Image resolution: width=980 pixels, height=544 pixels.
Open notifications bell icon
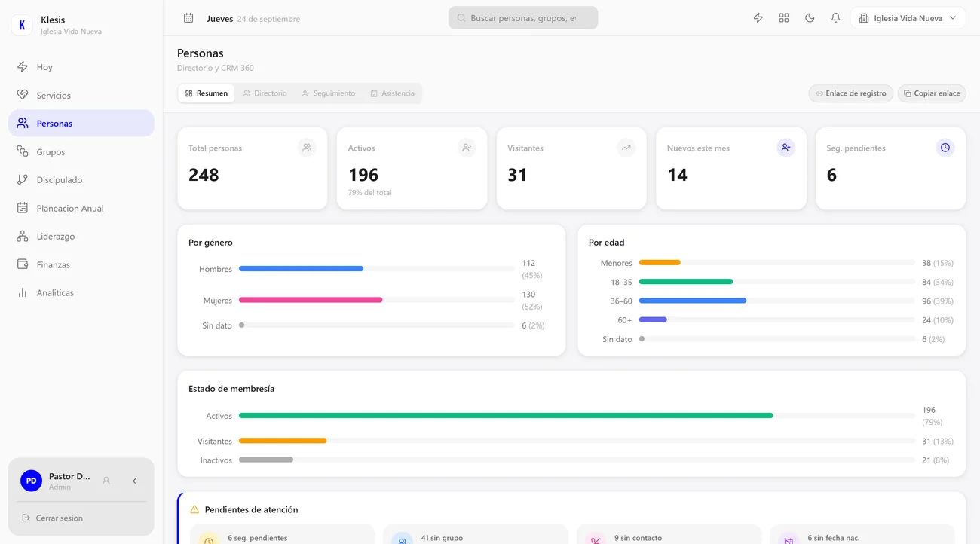[x=835, y=18]
